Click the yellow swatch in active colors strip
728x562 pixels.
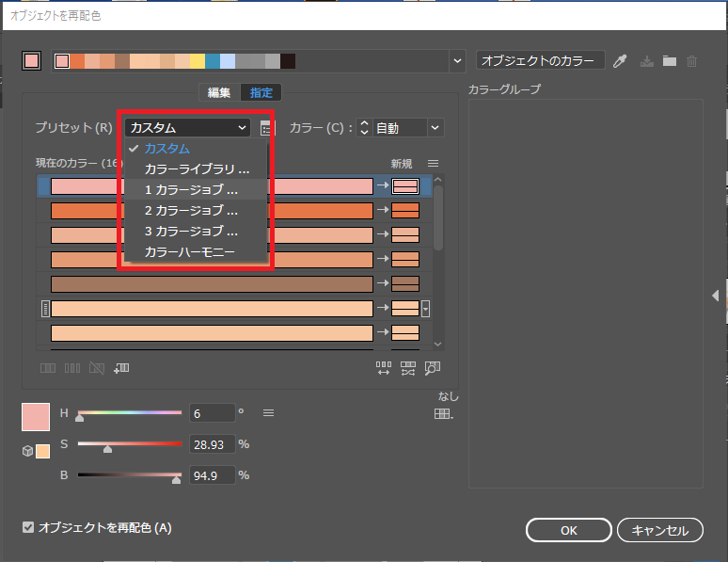198,61
